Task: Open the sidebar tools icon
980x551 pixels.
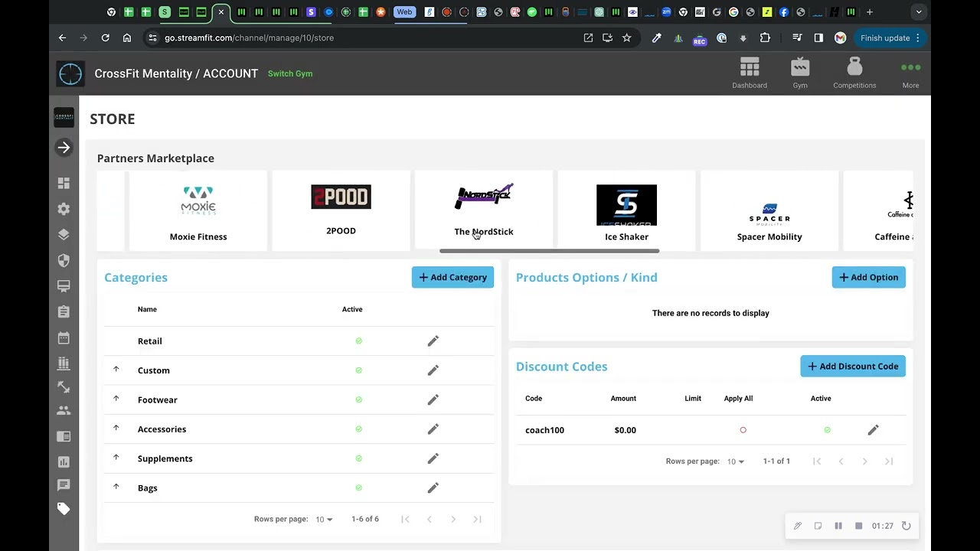Action: click(x=64, y=388)
